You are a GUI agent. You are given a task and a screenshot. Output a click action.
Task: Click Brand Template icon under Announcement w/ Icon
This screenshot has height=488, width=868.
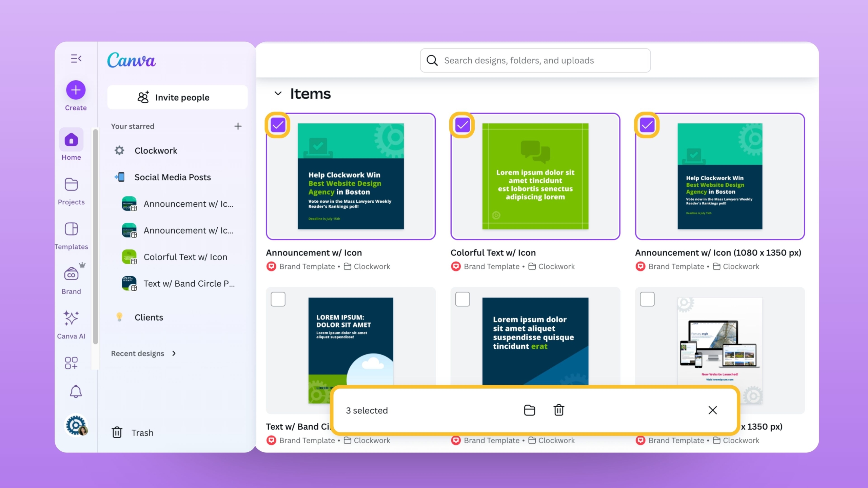271,266
